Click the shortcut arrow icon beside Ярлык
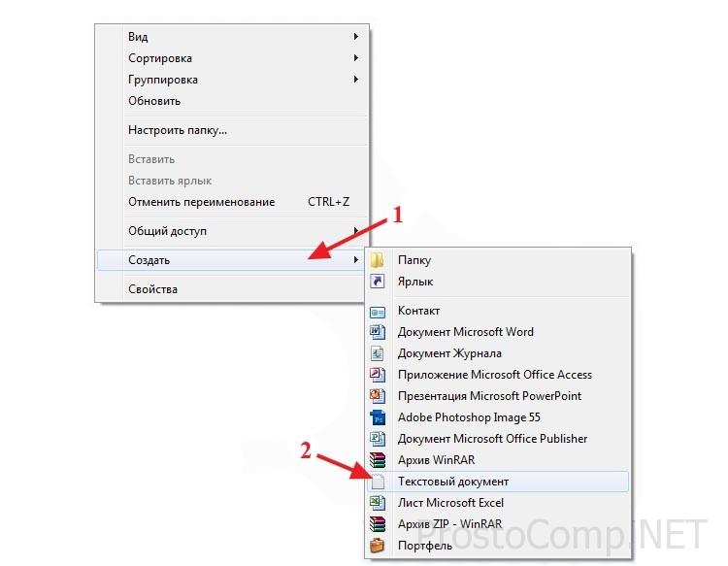This screenshot has height=566, width=728. pos(377,282)
